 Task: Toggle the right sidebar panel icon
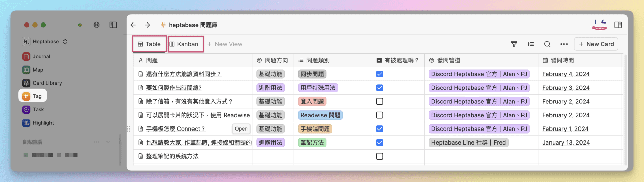618,25
